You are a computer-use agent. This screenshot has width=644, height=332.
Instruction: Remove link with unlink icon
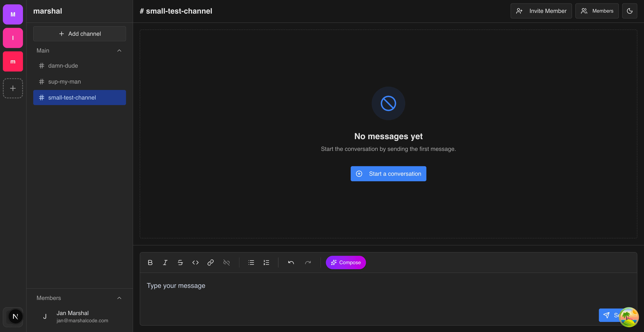point(226,263)
